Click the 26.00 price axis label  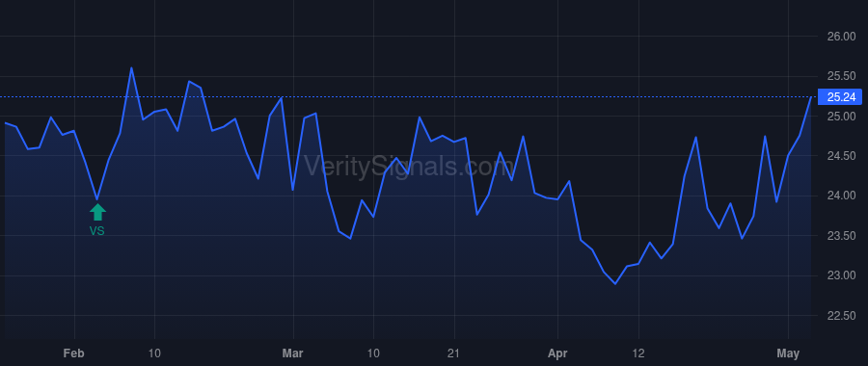coord(841,37)
